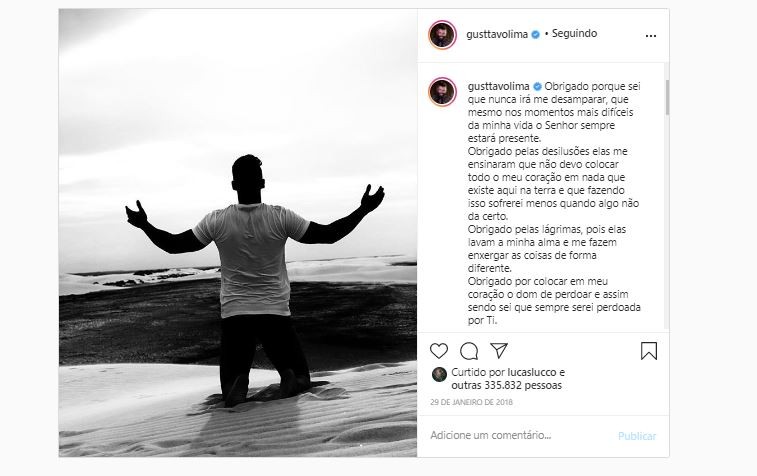Open the 29 de Janeiro de 2018 date link

tap(471, 402)
